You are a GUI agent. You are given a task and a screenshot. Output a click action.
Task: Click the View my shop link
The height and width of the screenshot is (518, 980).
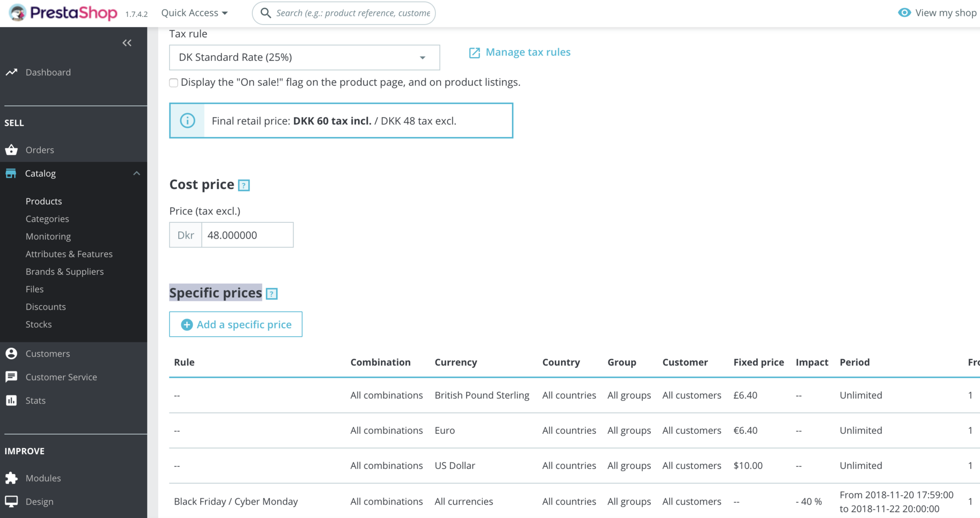tap(946, 13)
